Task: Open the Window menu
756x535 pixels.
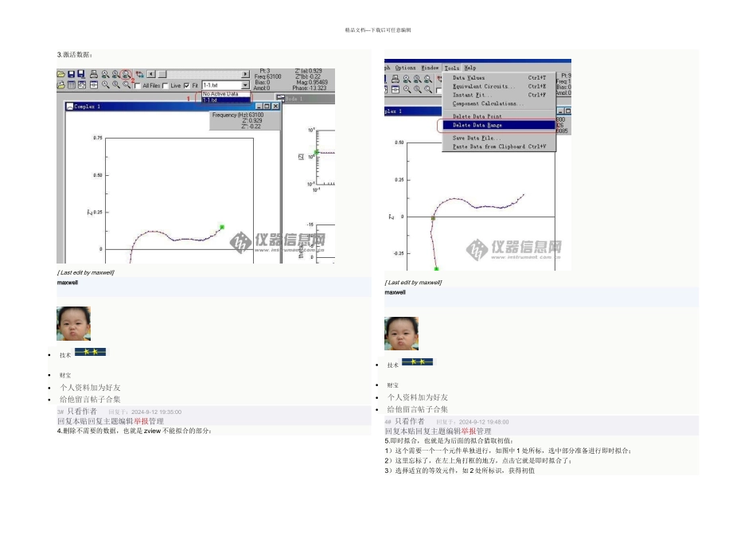Action: click(430, 68)
